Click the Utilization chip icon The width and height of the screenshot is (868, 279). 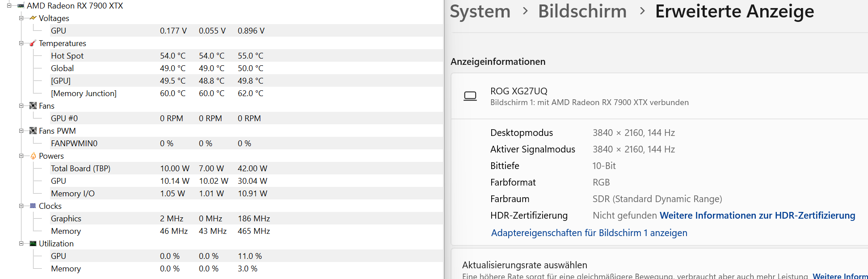pyautogui.click(x=33, y=244)
